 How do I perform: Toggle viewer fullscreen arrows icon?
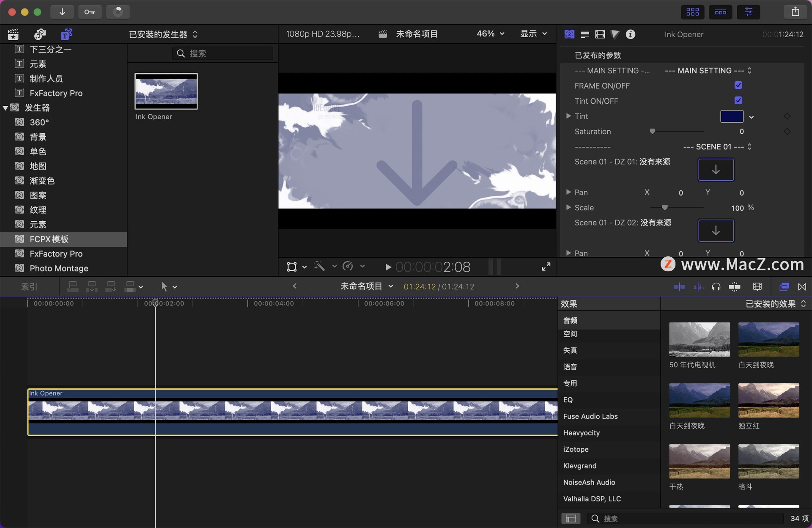546,267
